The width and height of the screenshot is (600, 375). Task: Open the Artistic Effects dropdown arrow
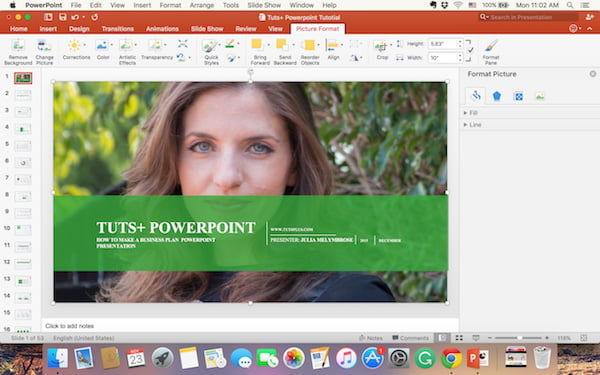[x=135, y=45]
